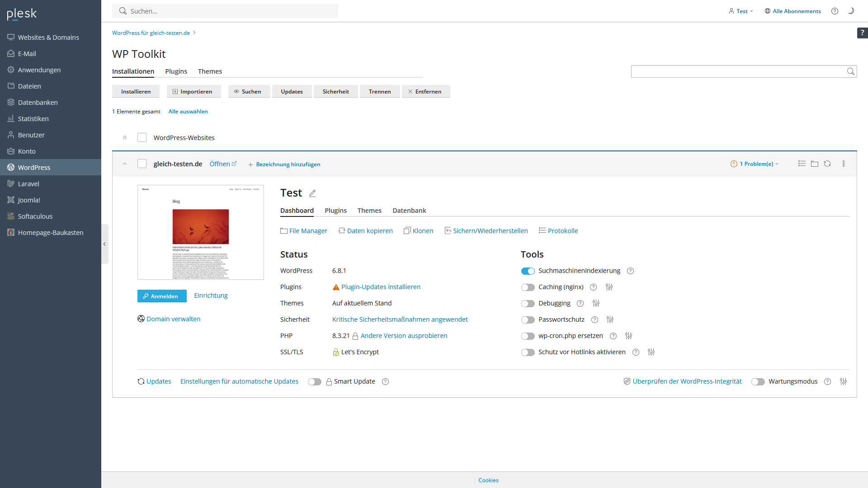Install pending plugin updates via the link
The image size is (868, 488).
click(x=381, y=286)
